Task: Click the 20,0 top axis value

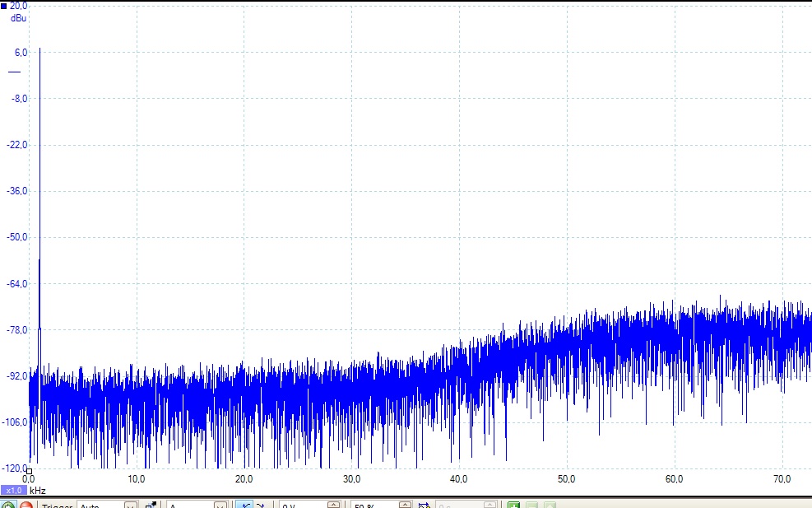Action: tap(19, 6)
